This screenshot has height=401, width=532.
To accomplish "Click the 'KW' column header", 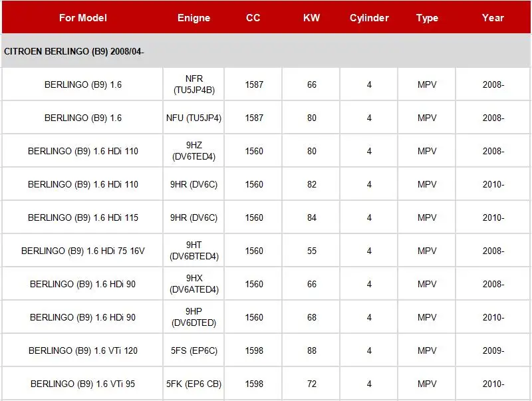I will (x=311, y=18).
